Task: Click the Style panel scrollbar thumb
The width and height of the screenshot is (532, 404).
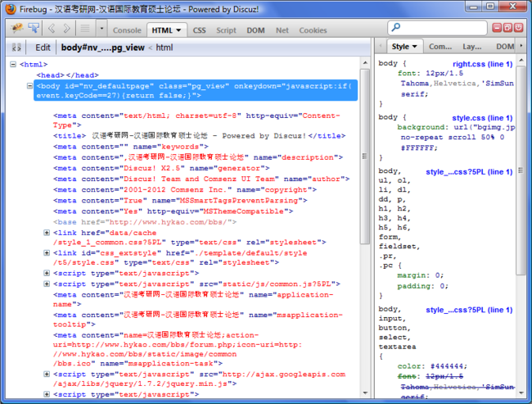Action: (x=521, y=170)
